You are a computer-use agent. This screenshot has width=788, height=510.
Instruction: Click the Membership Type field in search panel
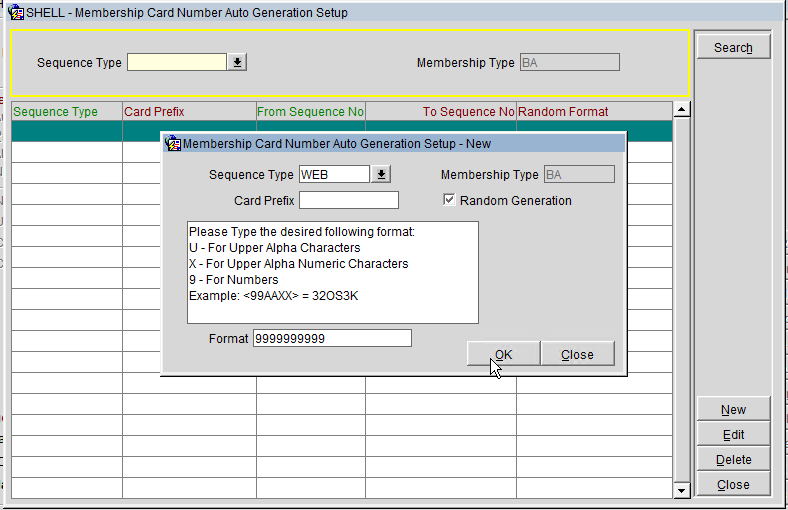pos(569,62)
